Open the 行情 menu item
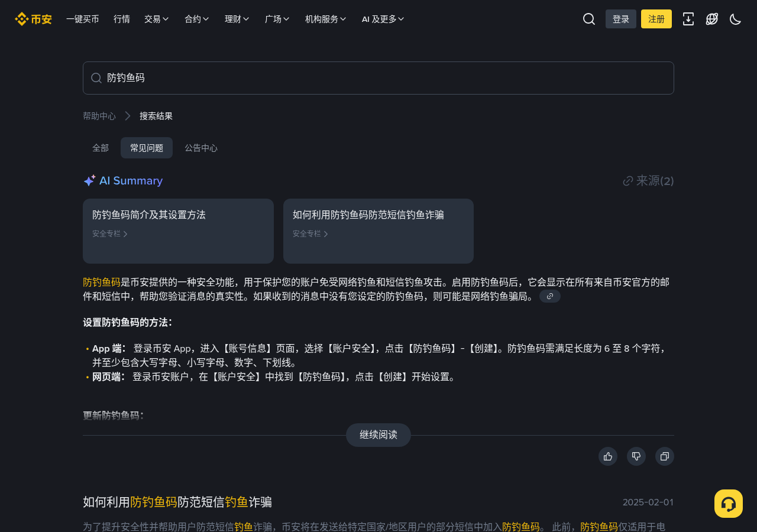The height and width of the screenshot is (532, 757). 122,19
